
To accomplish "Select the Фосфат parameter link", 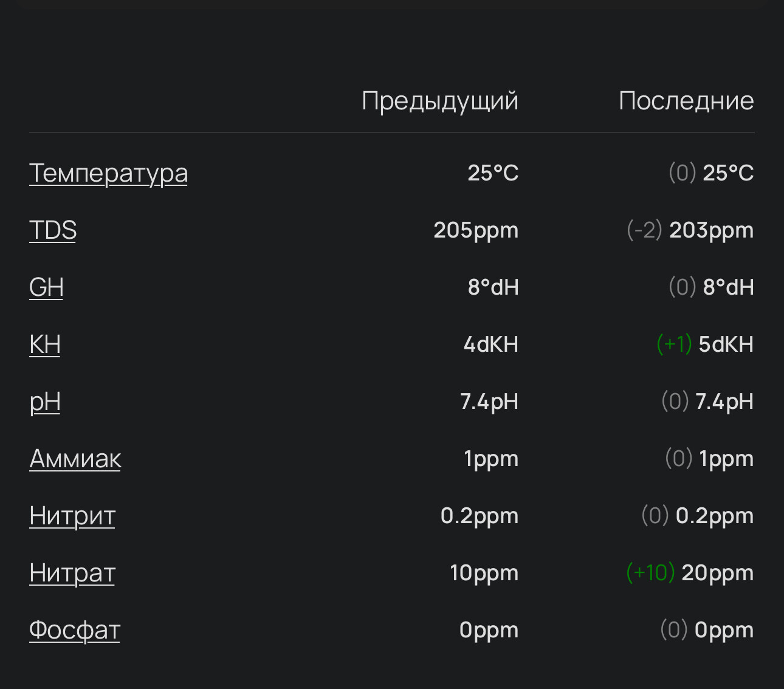I will pos(75,630).
